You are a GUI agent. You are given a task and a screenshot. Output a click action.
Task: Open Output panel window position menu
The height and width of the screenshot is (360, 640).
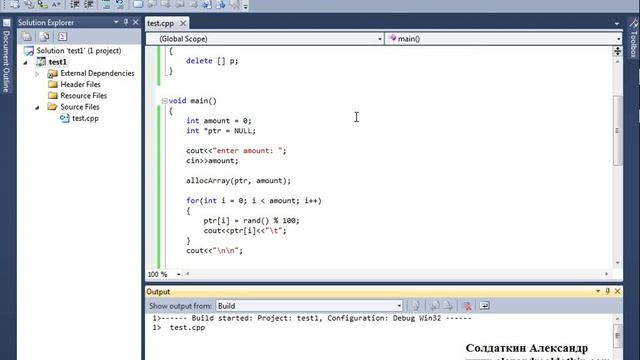tap(598, 291)
